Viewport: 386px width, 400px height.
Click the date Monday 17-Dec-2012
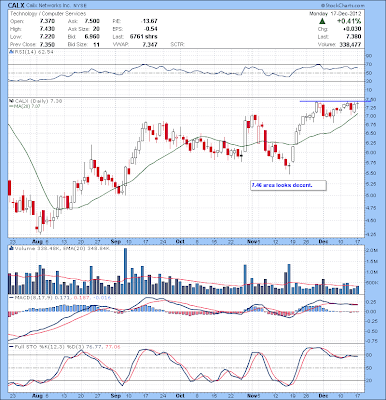tap(335, 14)
